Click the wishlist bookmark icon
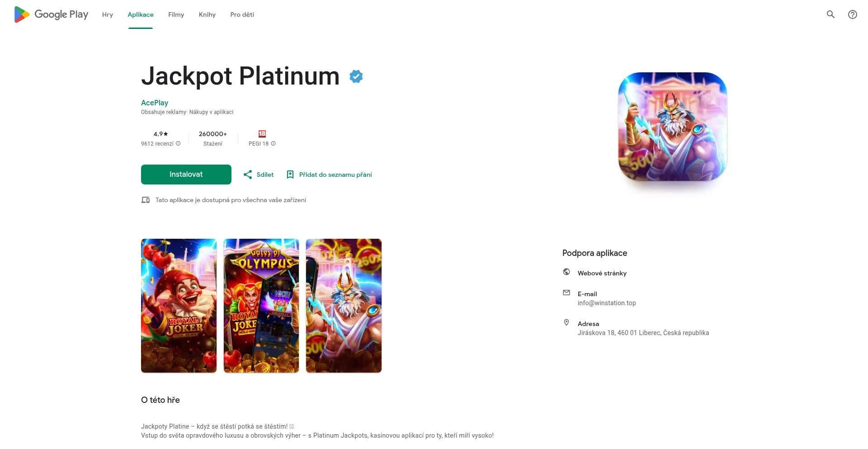The image size is (868, 449). point(290,175)
